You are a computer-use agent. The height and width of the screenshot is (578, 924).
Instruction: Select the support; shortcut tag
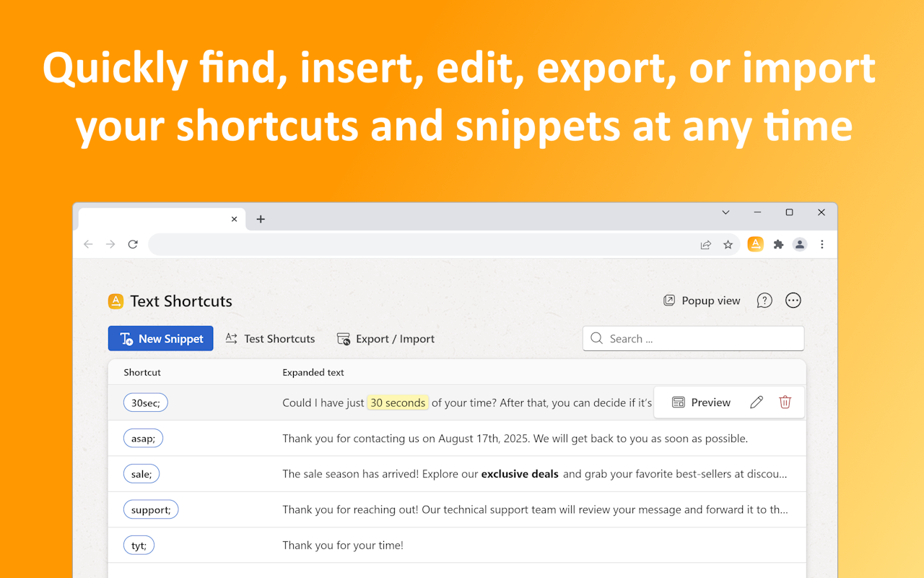coord(151,509)
